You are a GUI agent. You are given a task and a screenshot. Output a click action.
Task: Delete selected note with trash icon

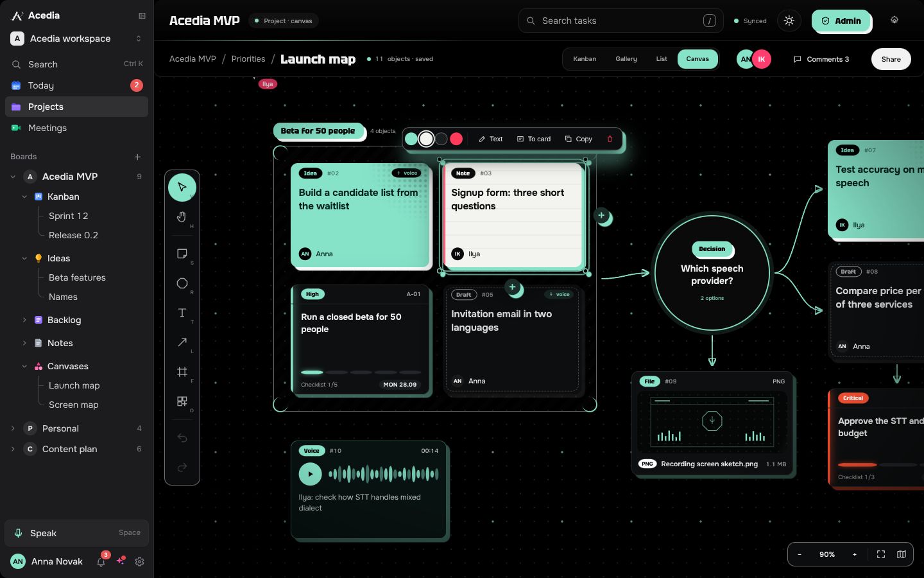click(610, 139)
